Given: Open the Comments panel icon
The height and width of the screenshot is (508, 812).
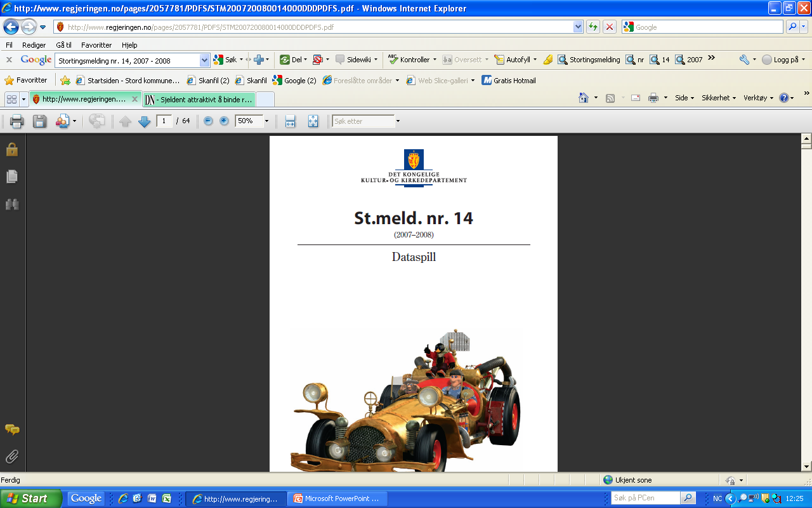Looking at the screenshot, I should click(x=12, y=429).
